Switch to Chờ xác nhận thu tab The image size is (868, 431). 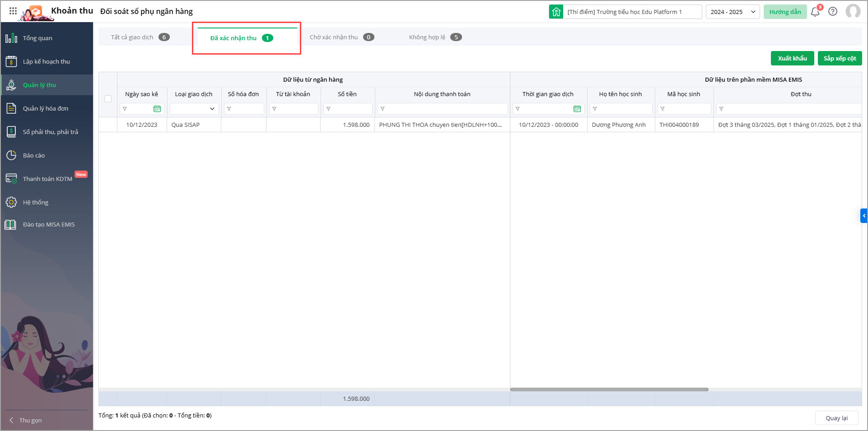click(x=342, y=37)
